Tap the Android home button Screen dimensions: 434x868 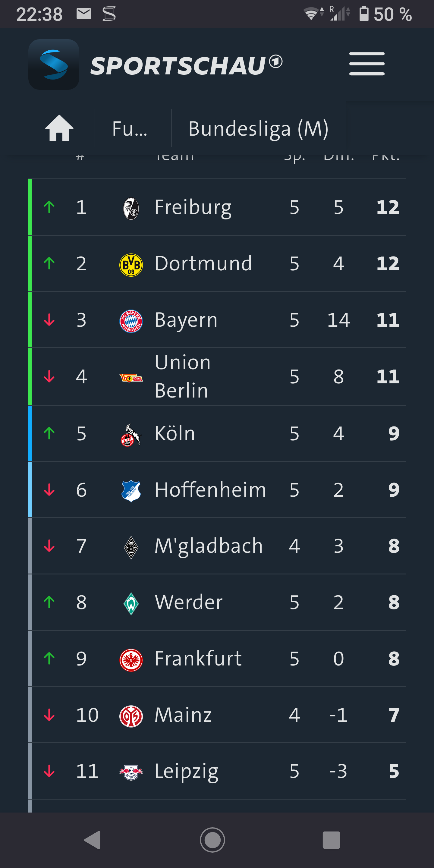212,840
